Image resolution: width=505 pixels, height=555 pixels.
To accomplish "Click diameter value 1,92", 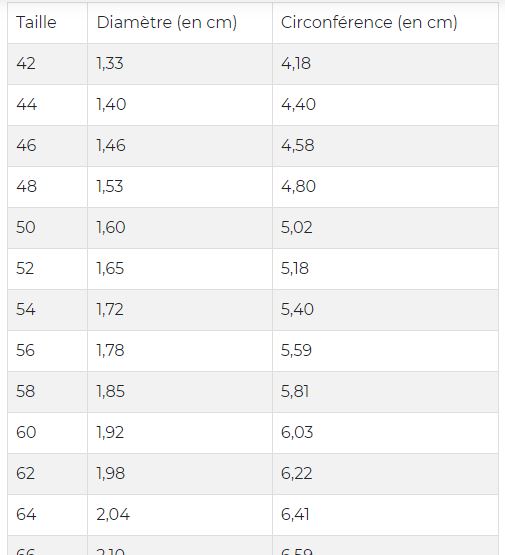I will 110,433.
